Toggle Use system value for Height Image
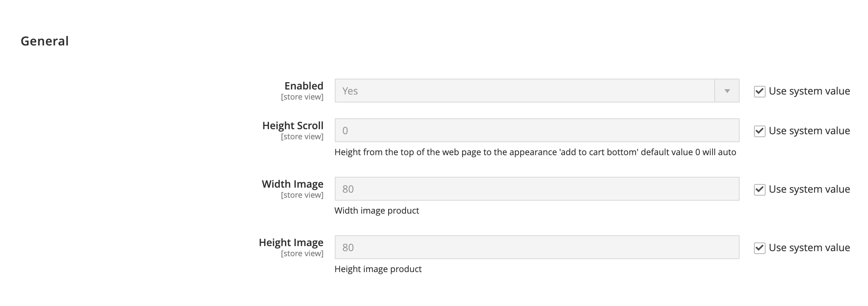Screen dimensions: 868x306 pos(759,248)
